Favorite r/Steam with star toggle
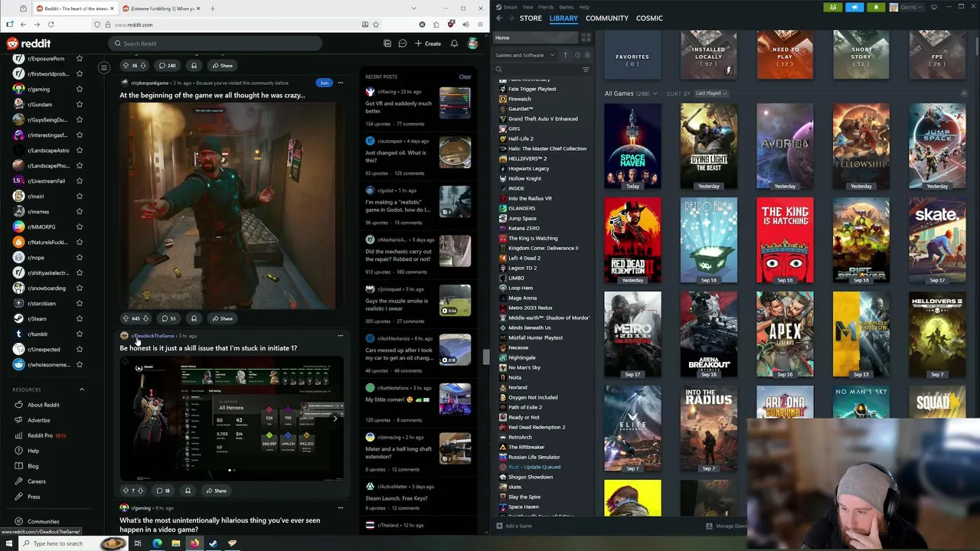Screen dimensions: 980x551 coord(79,319)
